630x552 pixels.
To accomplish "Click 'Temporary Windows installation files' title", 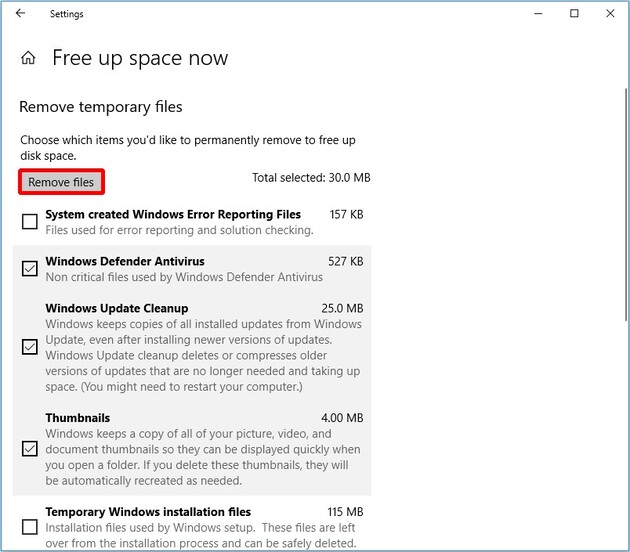I will (x=148, y=512).
